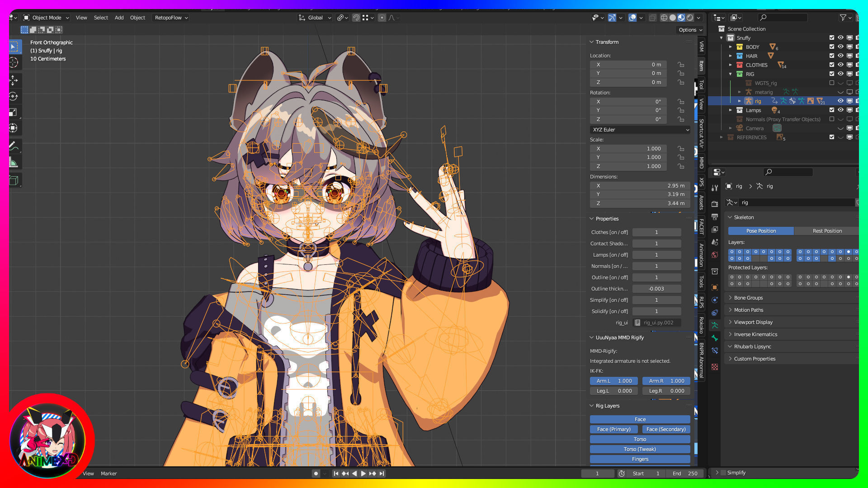Open the Output properties tab icon
The height and width of the screenshot is (488, 868).
click(x=715, y=217)
